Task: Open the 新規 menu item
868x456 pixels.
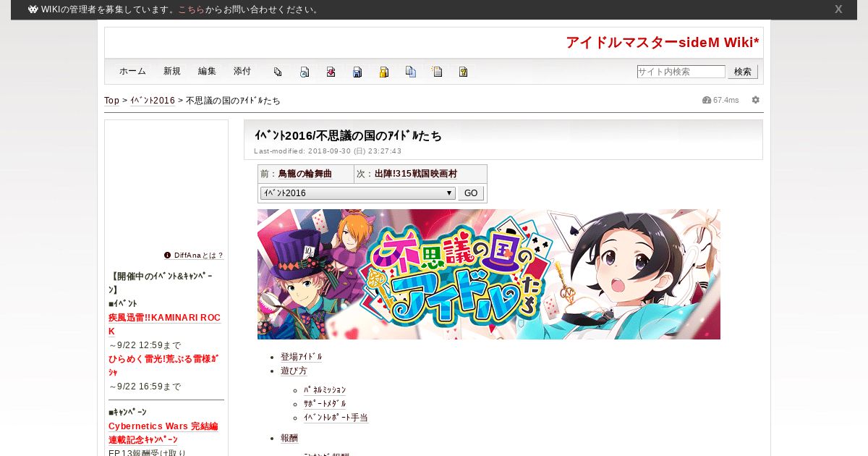Action: pyautogui.click(x=172, y=71)
